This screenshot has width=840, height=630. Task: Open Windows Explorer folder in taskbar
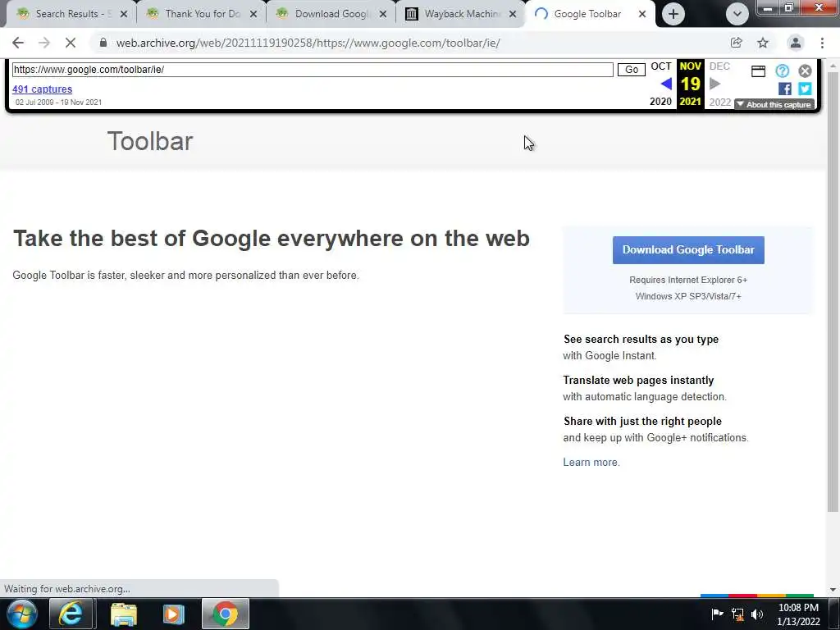click(x=124, y=614)
